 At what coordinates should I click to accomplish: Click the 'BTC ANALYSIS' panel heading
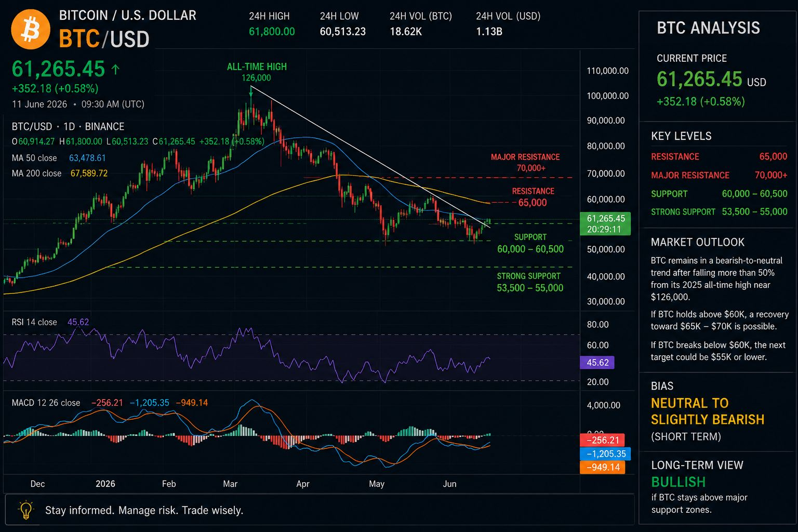click(x=708, y=28)
